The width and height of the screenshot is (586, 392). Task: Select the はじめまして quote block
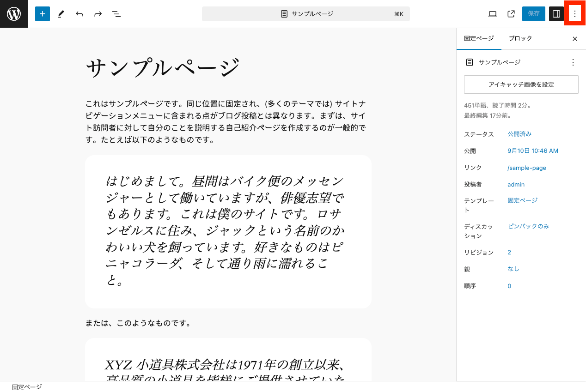[x=228, y=231]
